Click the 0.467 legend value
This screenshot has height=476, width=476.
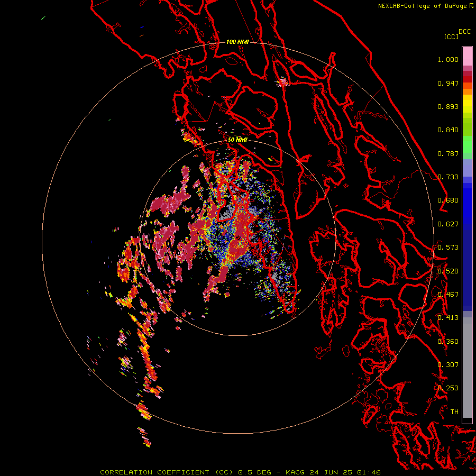point(448,295)
